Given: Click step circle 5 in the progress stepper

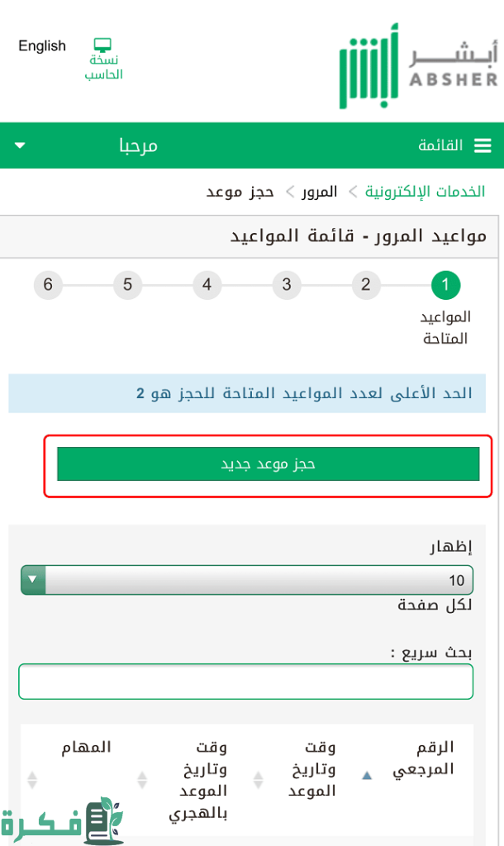Looking at the screenshot, I should (x=127, y=284).
